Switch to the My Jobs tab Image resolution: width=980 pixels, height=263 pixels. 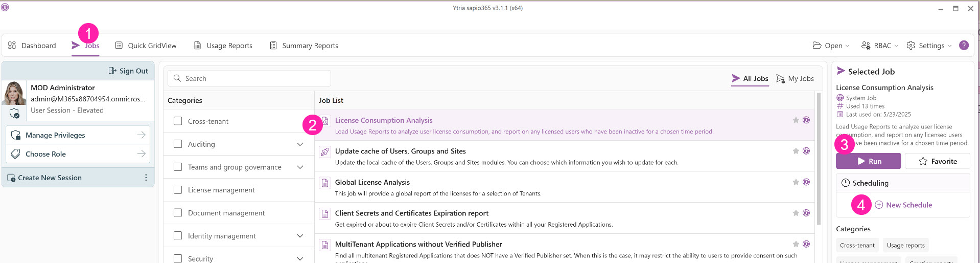(795, 78)
